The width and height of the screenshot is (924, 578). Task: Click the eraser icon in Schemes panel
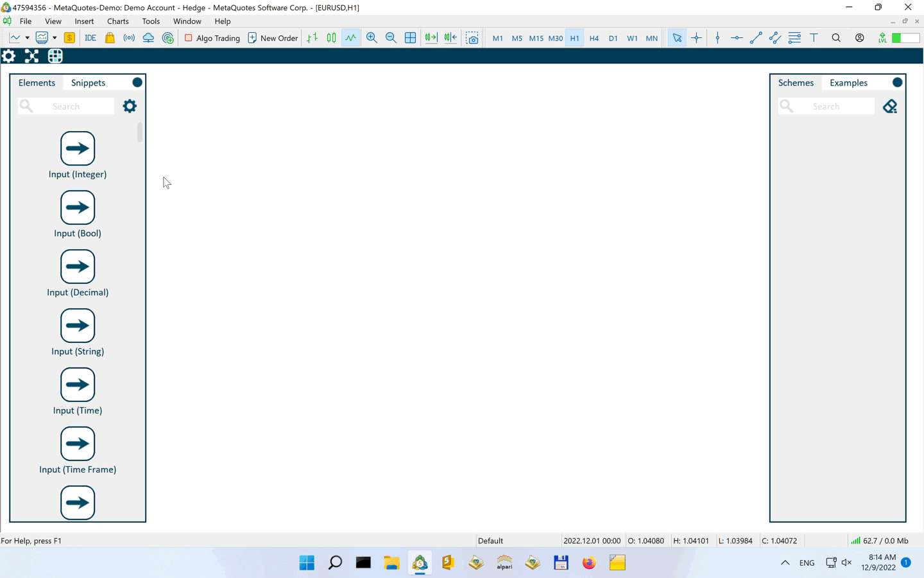890,106
